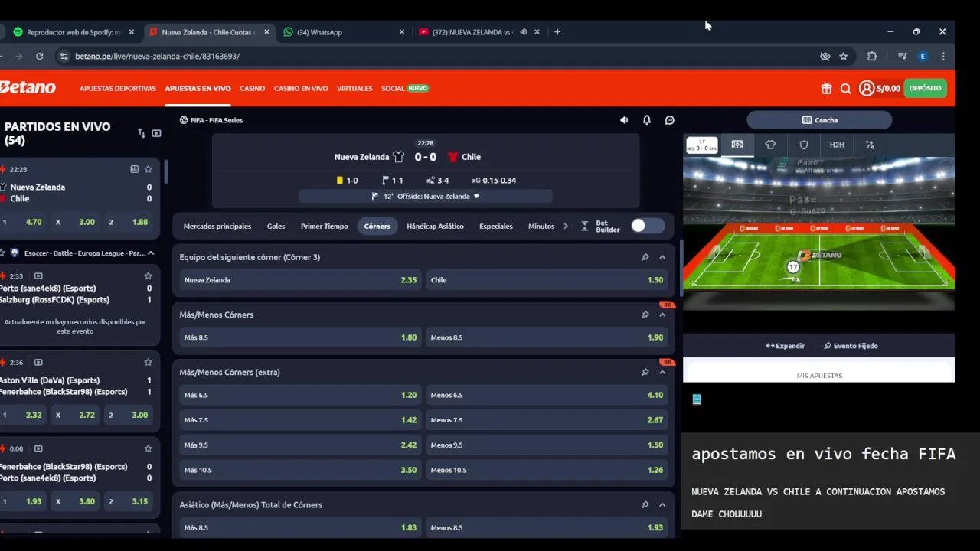Viewport: 980px width, 551px height.
Task: Open notifications bell for the match
Action: click(647, 120)
